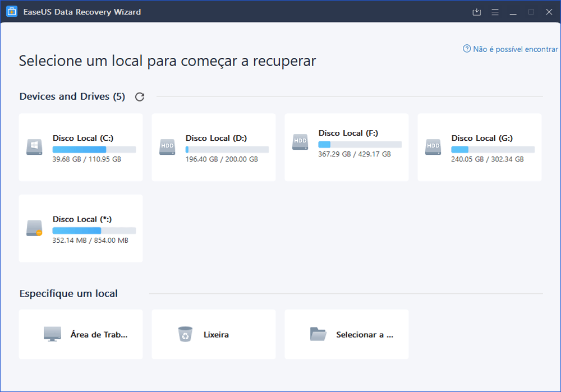Click the question-mark help icon
The height and width of the screenshot is (392, 561).
pyautogui.click(x=466, y=49)
